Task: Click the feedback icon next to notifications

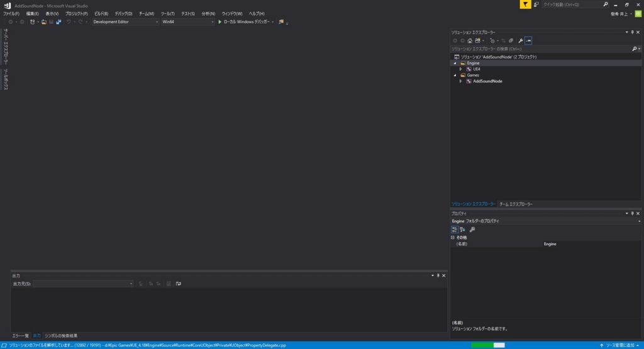Action: (536, 4)
